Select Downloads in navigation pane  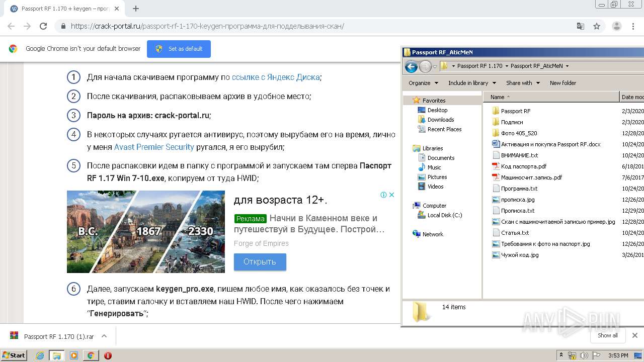click(x=436, y=120)
